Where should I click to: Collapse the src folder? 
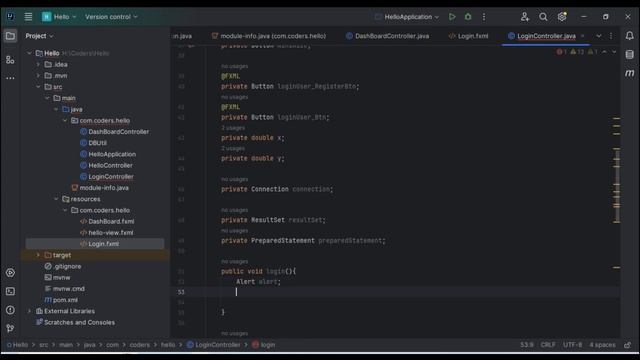tap(38, 87)
